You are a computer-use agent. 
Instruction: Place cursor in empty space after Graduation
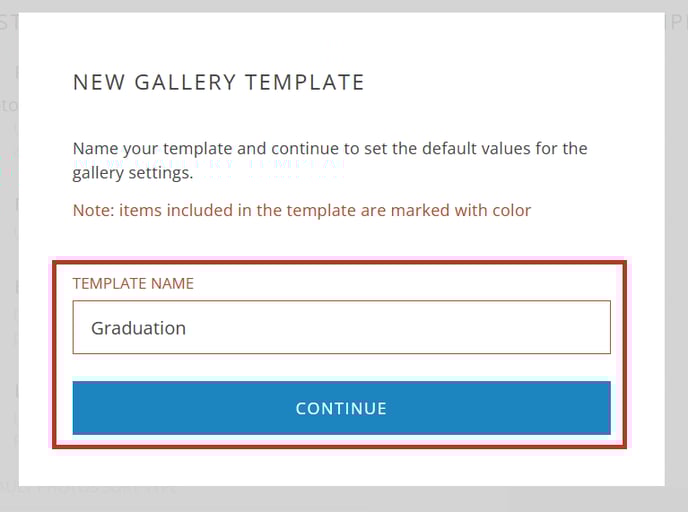[395, 327]
